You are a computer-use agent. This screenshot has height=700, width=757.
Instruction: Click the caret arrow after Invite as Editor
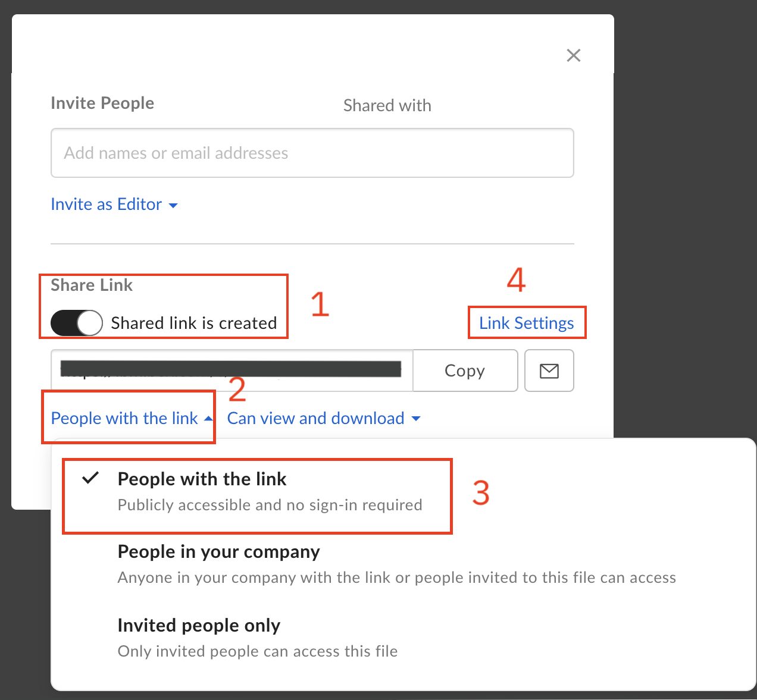coord(173,205)
